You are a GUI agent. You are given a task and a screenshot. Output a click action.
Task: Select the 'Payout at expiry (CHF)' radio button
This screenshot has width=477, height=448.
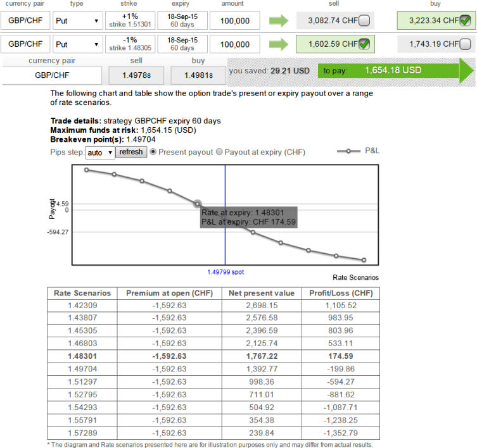click(x=219, y=152)
